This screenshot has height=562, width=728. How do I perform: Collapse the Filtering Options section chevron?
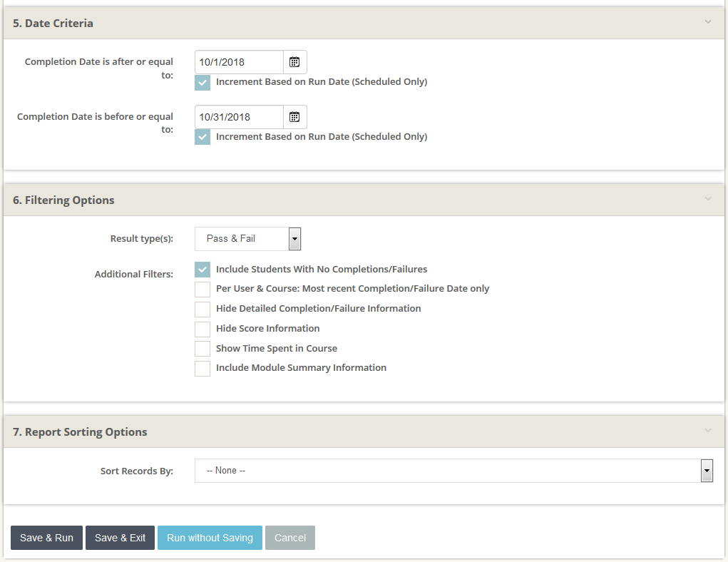click(707, 199)
